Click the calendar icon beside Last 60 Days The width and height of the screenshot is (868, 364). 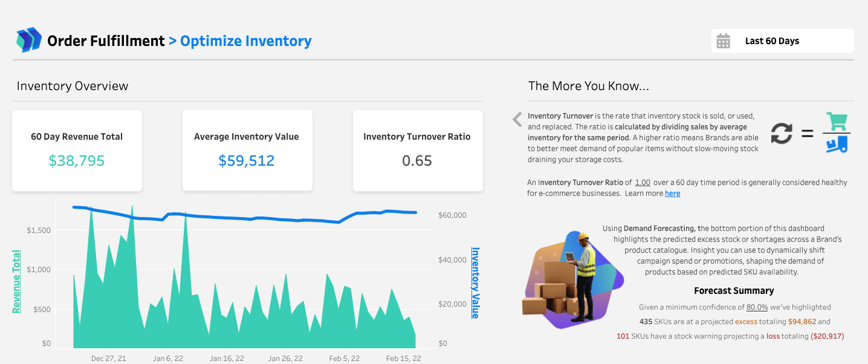724,41
